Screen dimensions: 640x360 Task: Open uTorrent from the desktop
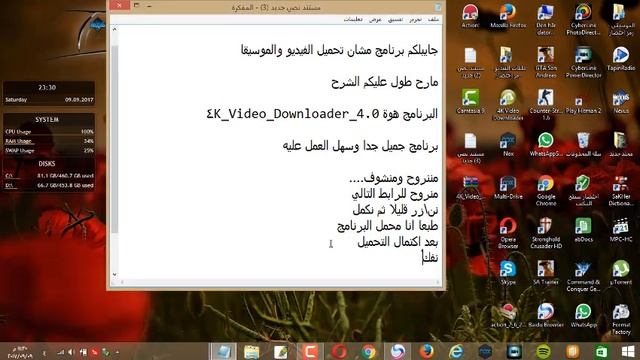point(621,273)
